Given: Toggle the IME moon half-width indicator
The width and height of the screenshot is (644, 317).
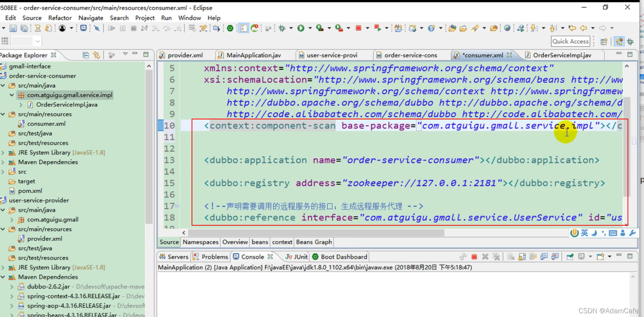Looking at the screenshot, I should coord(594,233).
